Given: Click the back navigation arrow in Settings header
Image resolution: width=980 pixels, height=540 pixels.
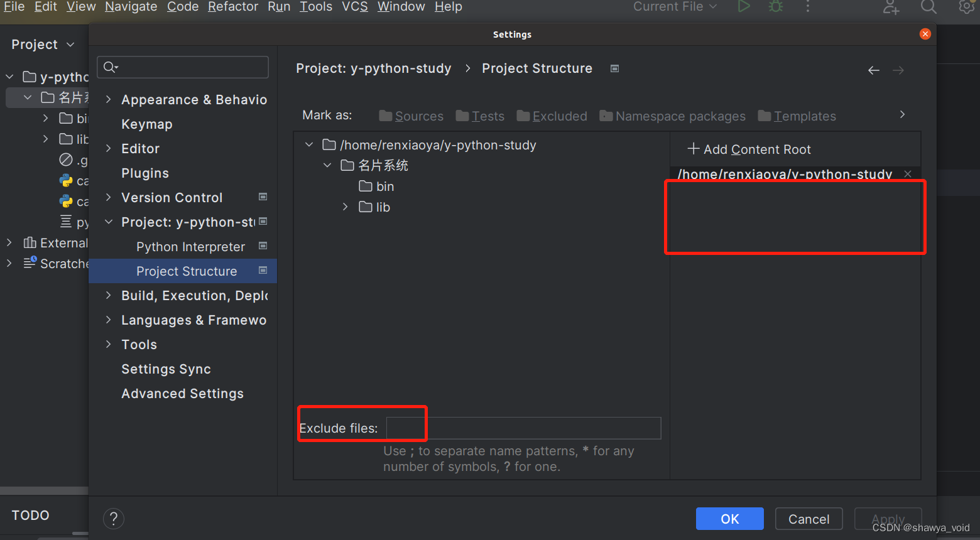Looking at the screenshot, I should click(x=873, y=70).
